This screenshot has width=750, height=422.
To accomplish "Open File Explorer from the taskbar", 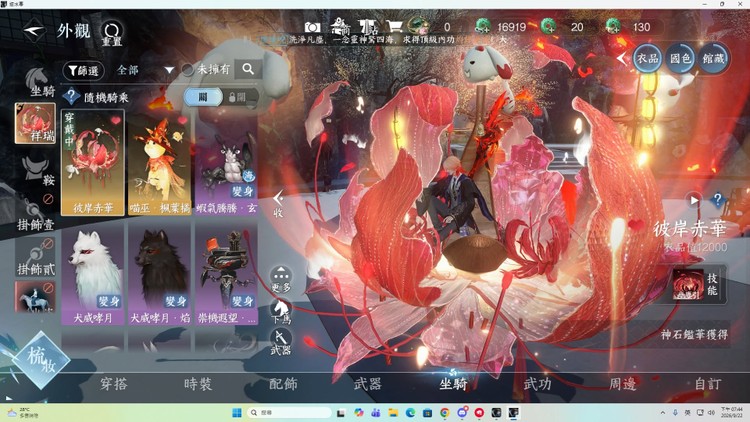I will click(x=393, y=412).
